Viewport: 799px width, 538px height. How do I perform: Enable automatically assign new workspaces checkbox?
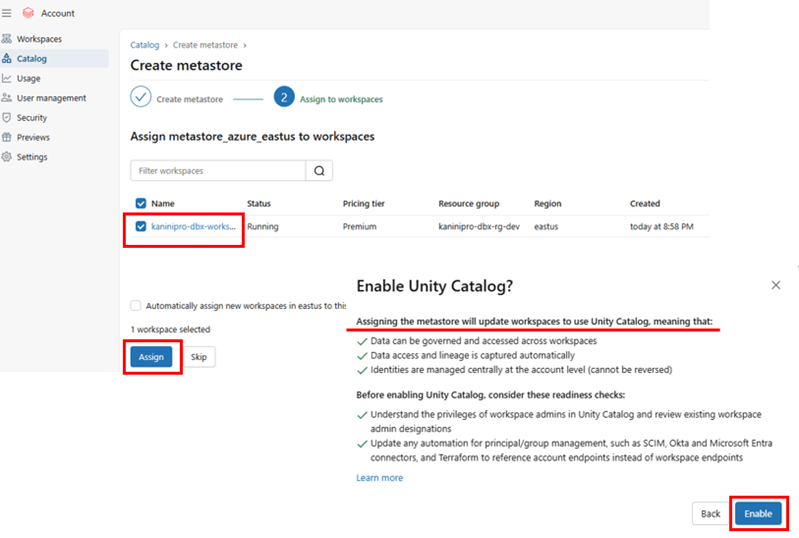tap(136, 306)
